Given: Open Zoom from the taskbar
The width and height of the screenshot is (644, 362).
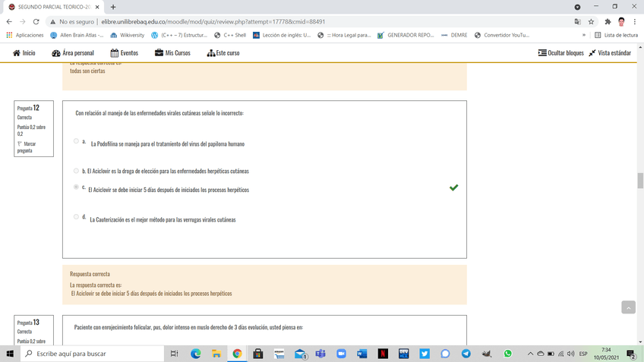Looking at the screenshot, I should (x=341, y=354).
